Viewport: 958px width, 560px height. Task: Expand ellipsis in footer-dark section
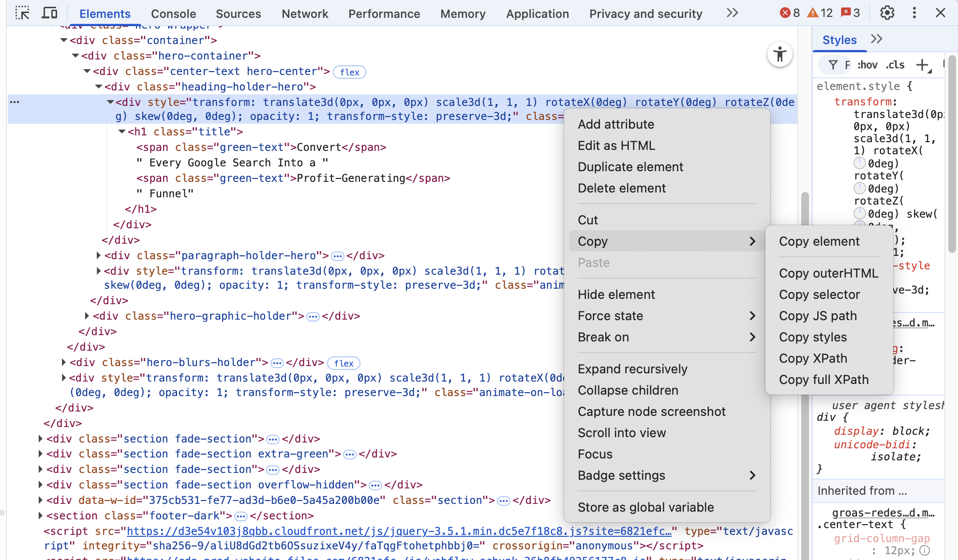[241, 516]
